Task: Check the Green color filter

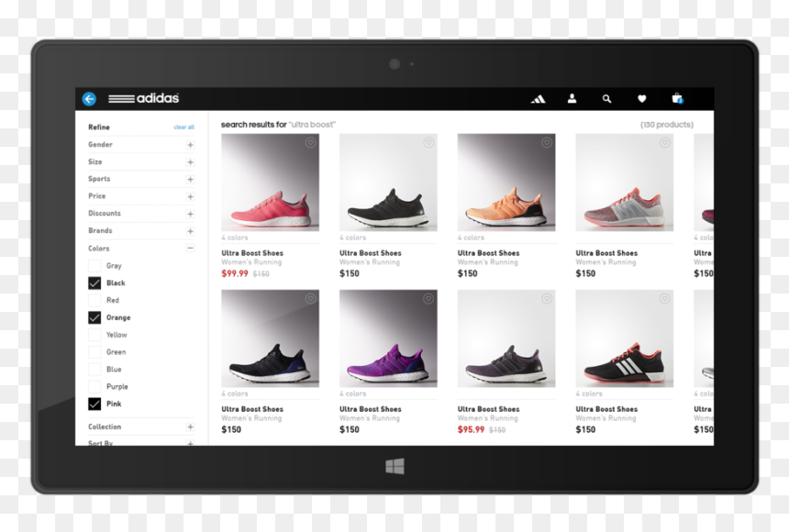Action: coord(94,352)
